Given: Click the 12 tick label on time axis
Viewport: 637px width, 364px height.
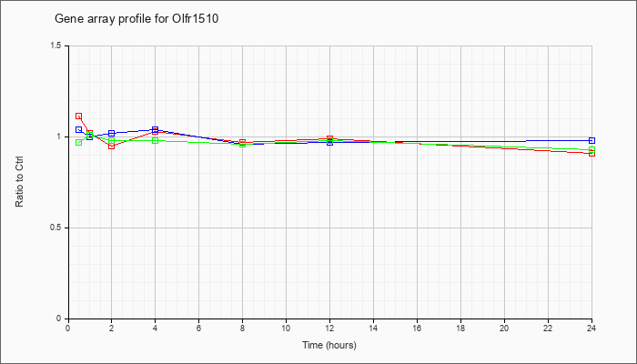Looking at the screenshot, I should tap(329, 328).
